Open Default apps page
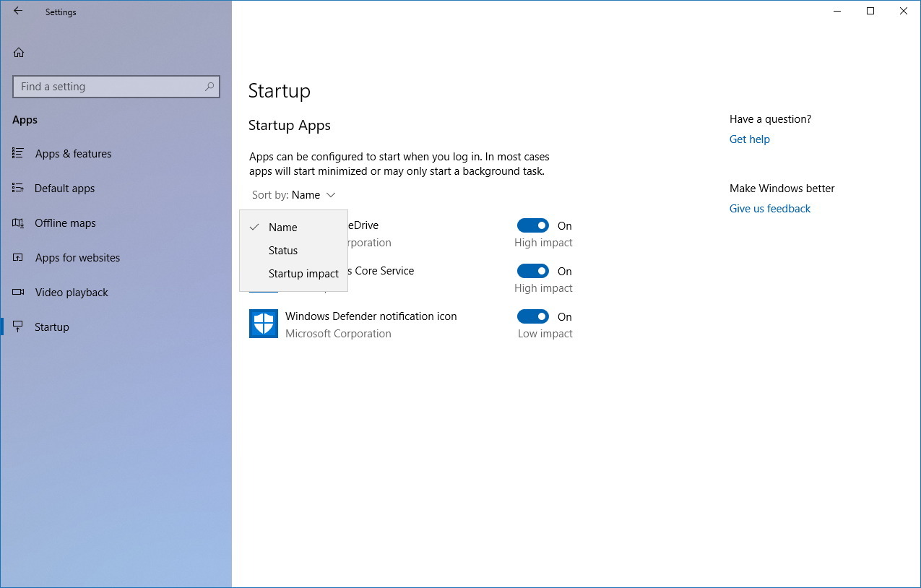This screenshot has width=921, height=588. pyautogui.click(x=64, y=188)
